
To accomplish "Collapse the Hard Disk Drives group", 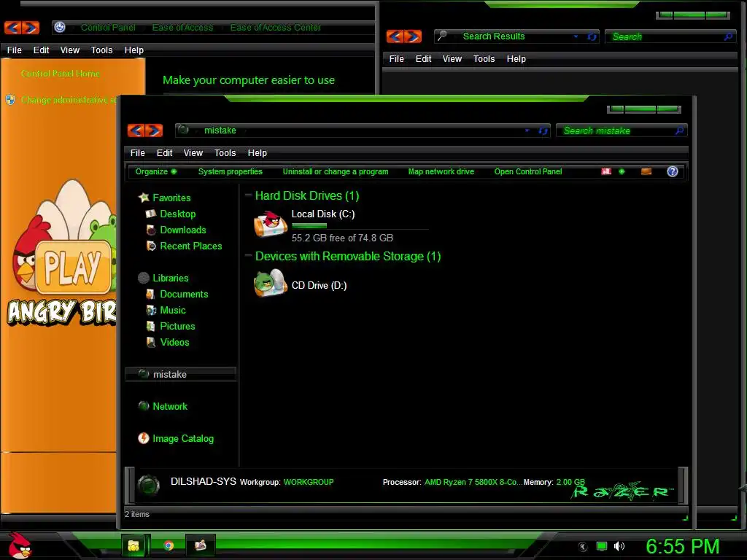I will (x=248, y=195).
